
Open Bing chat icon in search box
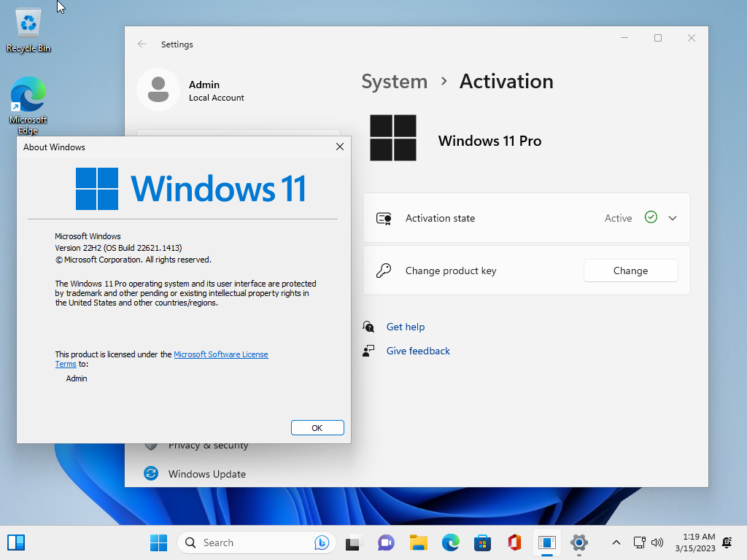coord(322,542)
